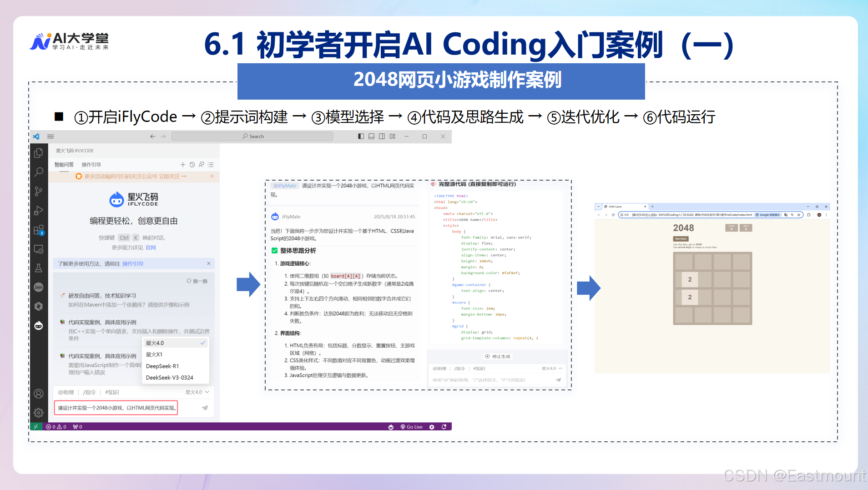Image resolution: width=868 pixels, height=490 pixels.
Task: Choose DeepSeek-R1 from model list
Action: click(176, 366)
